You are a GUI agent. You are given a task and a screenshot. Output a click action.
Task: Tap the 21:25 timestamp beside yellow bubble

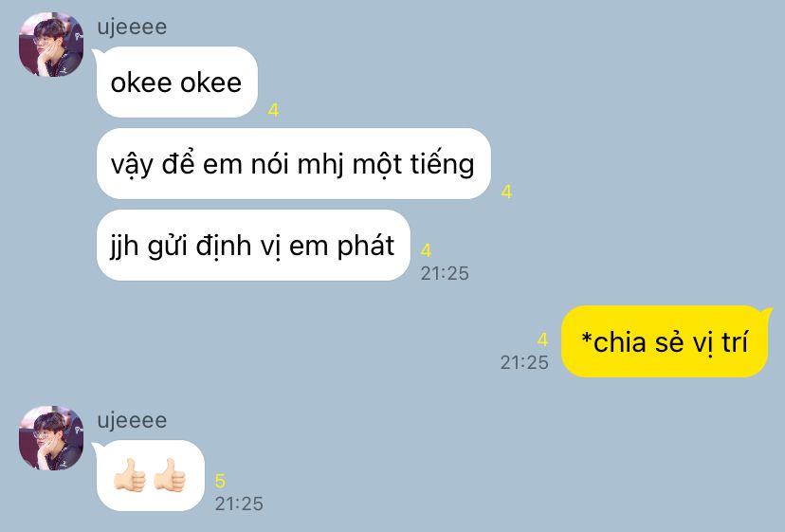(x=524, y=362)
